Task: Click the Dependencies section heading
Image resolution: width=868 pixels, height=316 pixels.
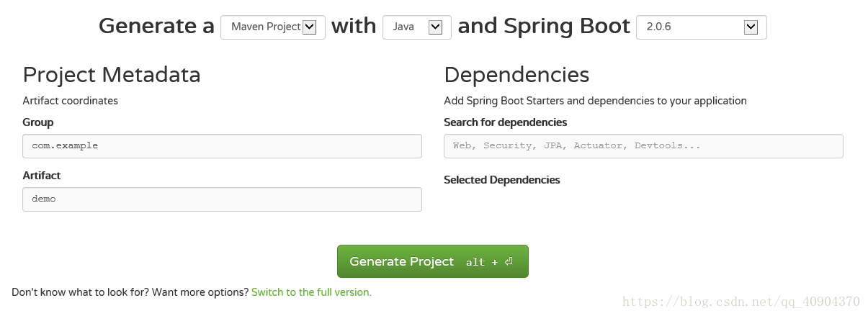Action: (x=516, y=75)
